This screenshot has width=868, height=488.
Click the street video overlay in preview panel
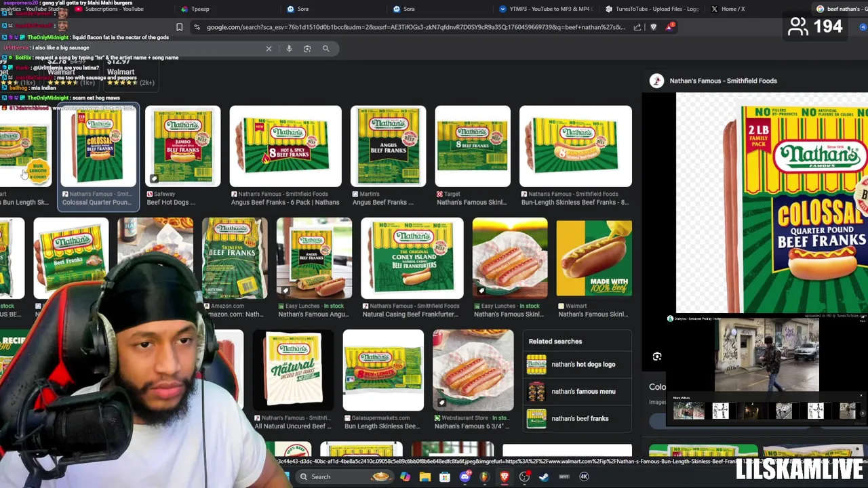767,355
